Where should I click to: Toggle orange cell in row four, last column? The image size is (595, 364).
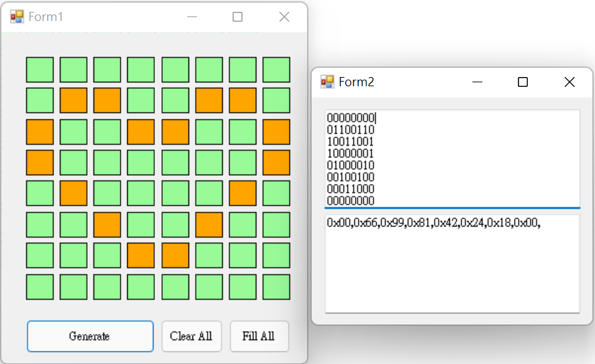[276, 163]
